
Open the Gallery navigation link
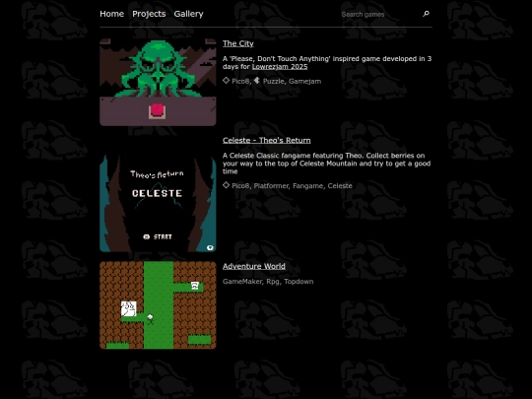click(188, 14)
